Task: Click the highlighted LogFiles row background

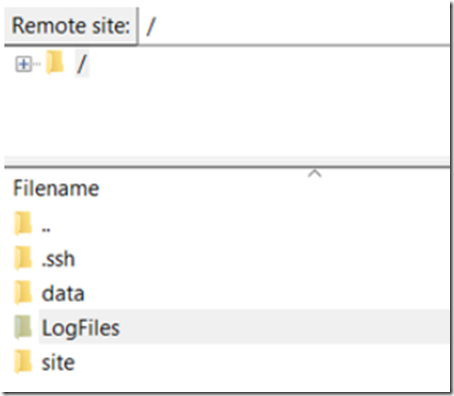Action: 244,327
